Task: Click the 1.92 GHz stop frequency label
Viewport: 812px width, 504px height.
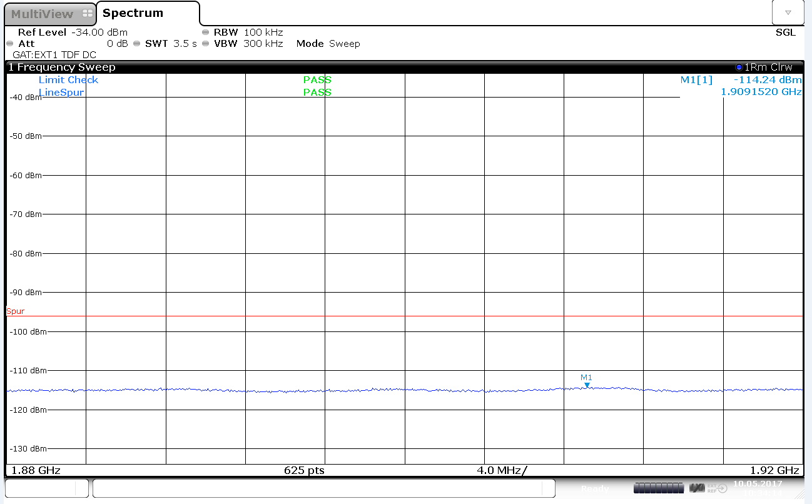Action: [x=774, y=470]
